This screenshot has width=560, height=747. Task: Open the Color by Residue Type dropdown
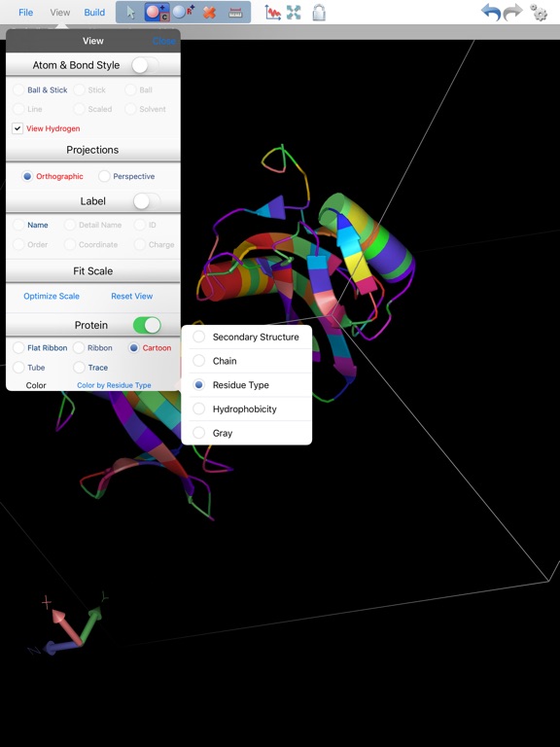[114, 385]
